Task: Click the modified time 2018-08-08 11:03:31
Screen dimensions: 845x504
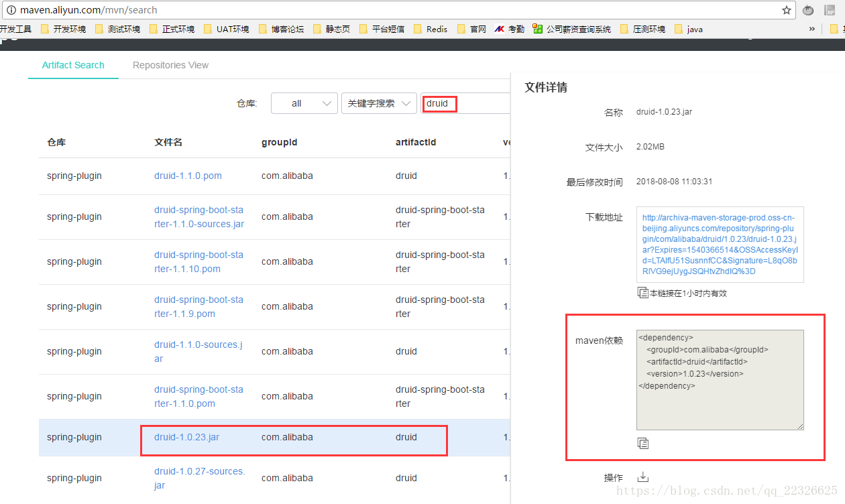Action: pos(674,182)
